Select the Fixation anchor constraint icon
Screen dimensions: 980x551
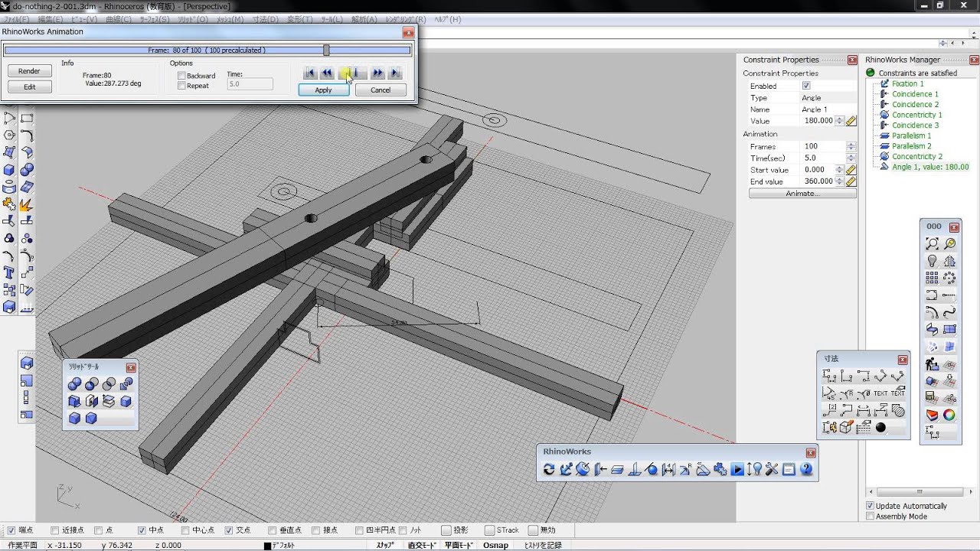(566, 469)
